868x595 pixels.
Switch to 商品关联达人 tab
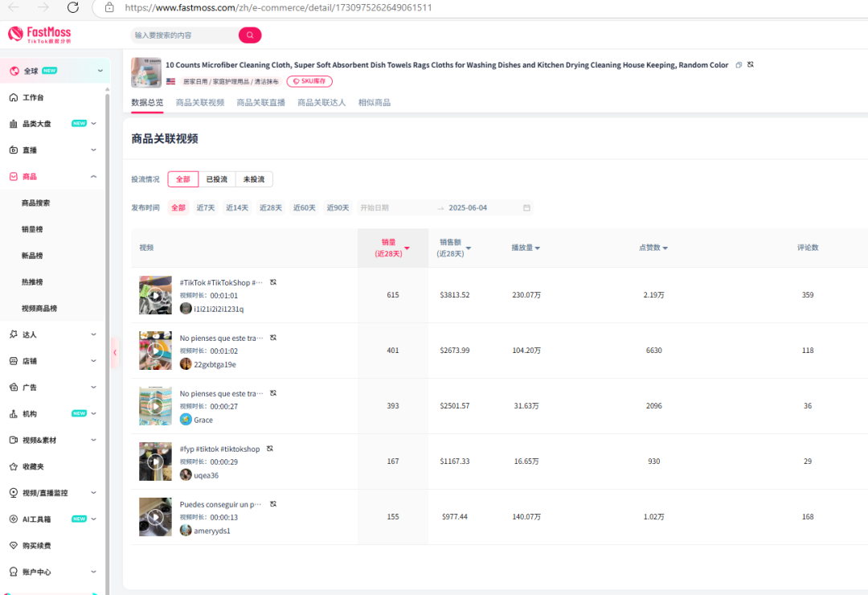coord(321,102)
